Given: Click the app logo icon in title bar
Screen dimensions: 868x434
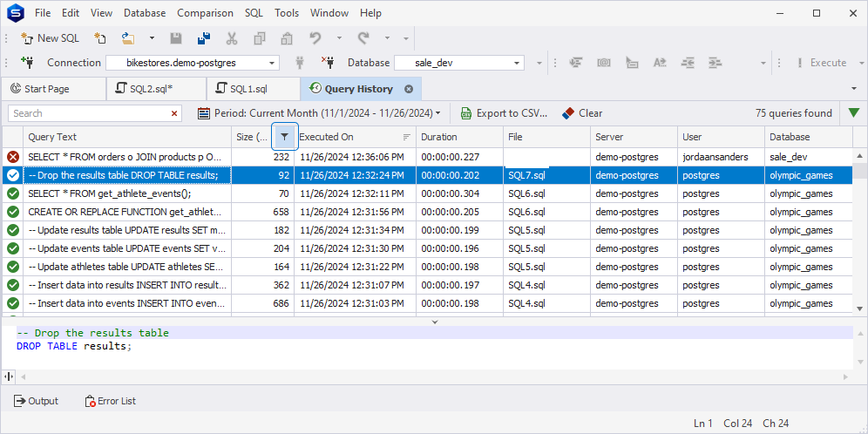Looking at the screenshot, I should tap(16, 13).
